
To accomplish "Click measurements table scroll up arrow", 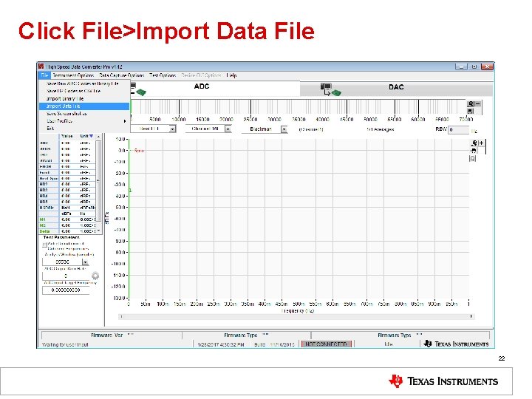I will click(98, 136).
